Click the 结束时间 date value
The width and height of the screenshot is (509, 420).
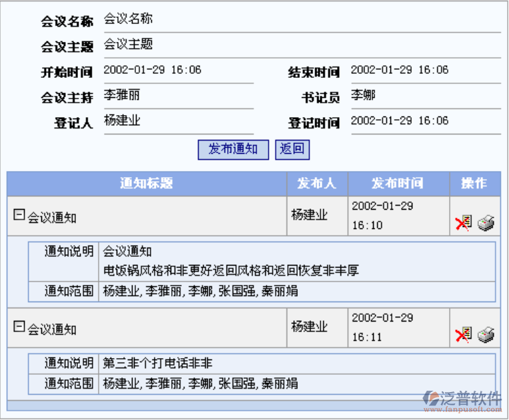point(400,70)
